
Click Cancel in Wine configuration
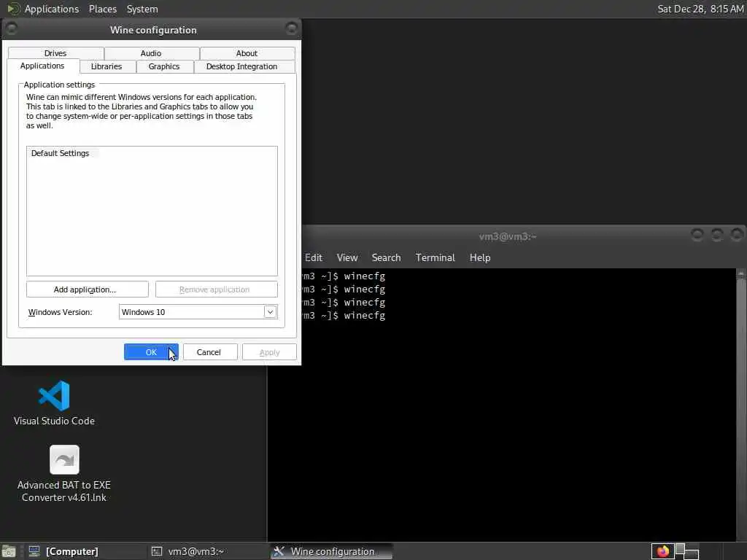[x=210, y=352]
